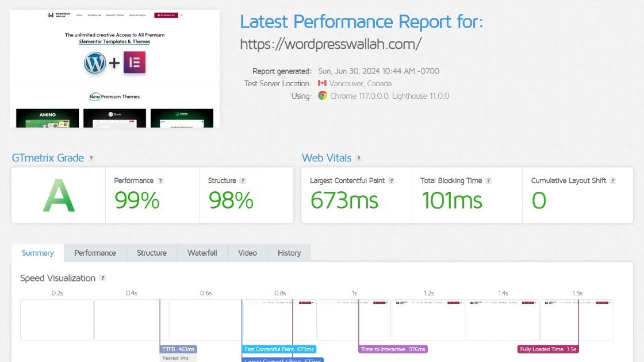Image resolution: width=644 pixels, height=362 pixels.
Task: Click the First Contentful Paint marker
Action: 279,349
